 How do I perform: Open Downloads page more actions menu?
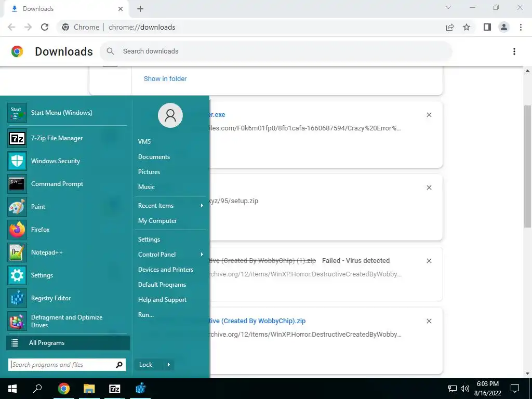pyautogui.click(x=514, y=51)
